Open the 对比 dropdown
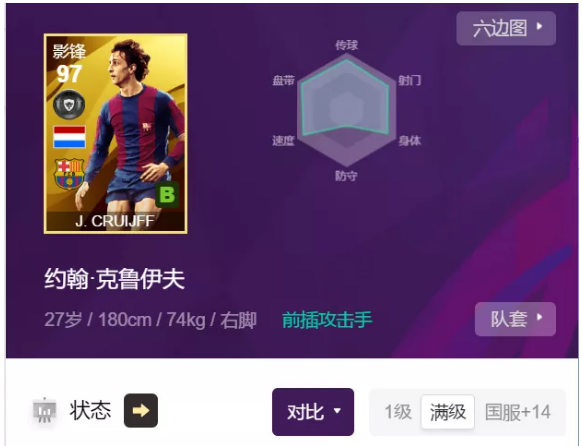Image resolution: width=582 pixels, height=446 pixels. pyautogui.click(x=313, y=412)
